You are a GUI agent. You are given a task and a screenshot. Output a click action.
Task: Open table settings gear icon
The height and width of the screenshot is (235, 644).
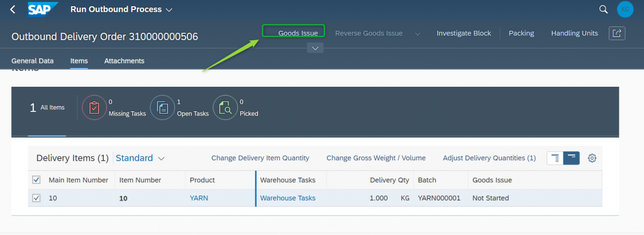592,158
